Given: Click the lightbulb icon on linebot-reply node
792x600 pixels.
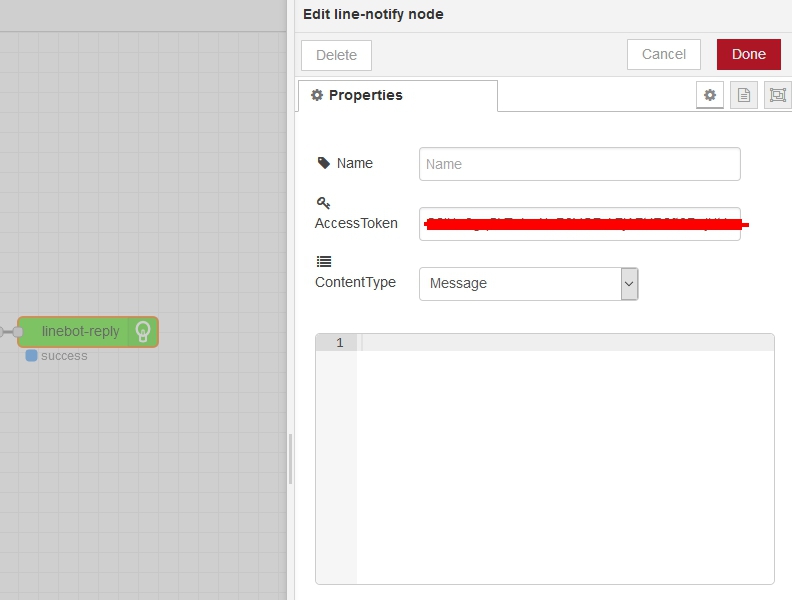Looking at the screenshot, I should 143,332.
